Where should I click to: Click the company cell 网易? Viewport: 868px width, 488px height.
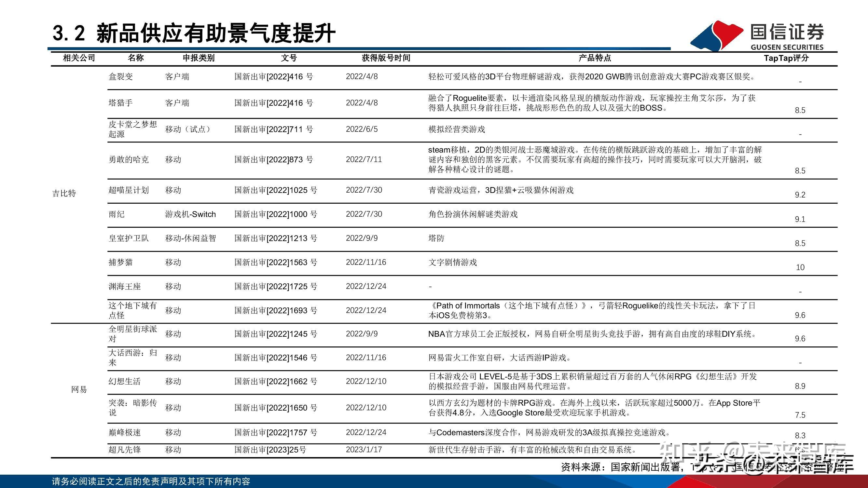(79, 390)
